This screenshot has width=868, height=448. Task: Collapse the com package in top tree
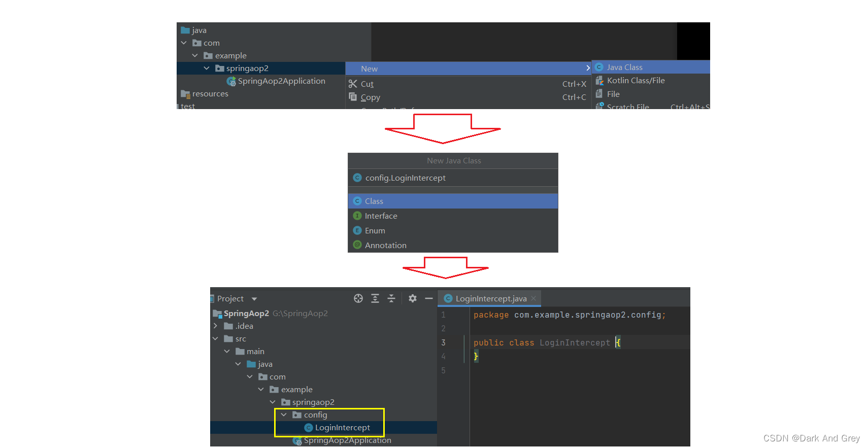(184, 43)
